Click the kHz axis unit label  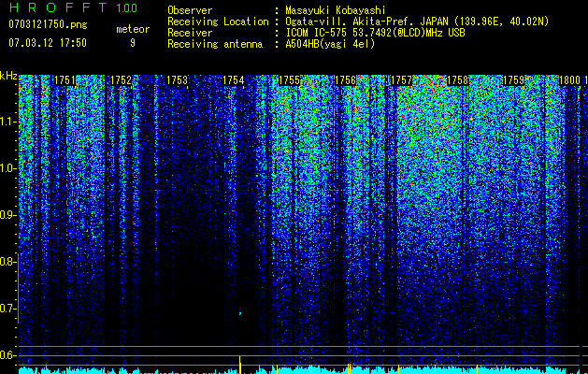tap(8, 76)
